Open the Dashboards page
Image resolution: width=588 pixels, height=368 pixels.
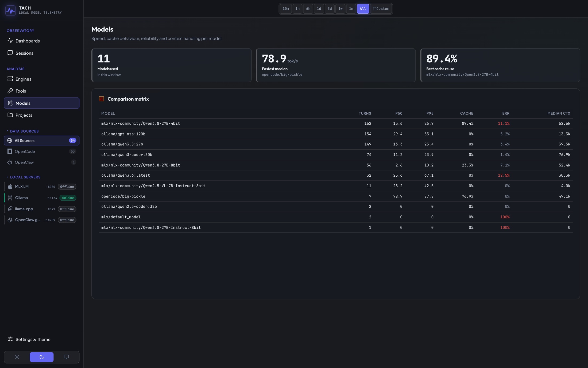tap(42, 41)
